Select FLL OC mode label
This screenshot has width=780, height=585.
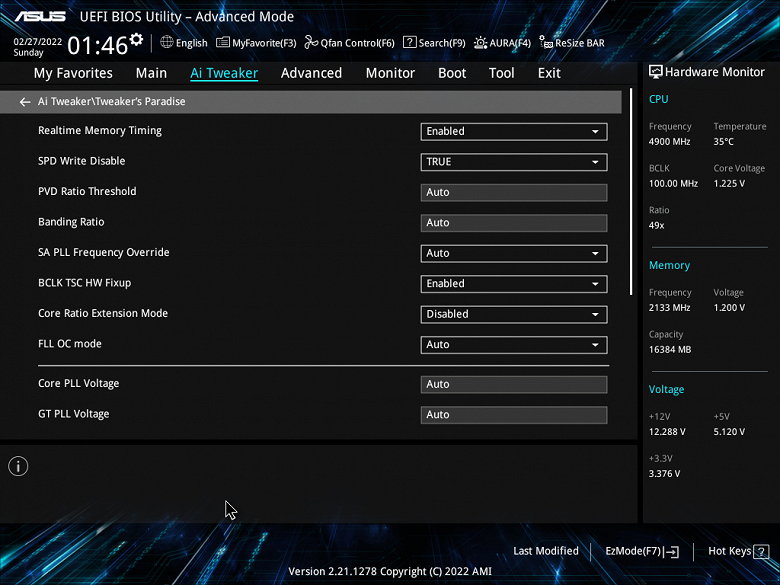click(x=70, y=344)
